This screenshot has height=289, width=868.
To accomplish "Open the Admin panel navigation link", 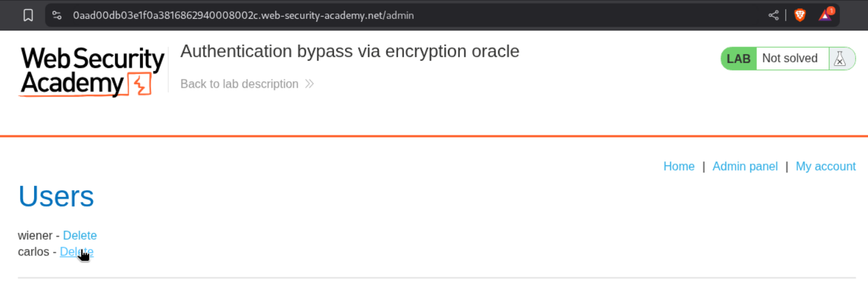I will (x=745, y=167).
